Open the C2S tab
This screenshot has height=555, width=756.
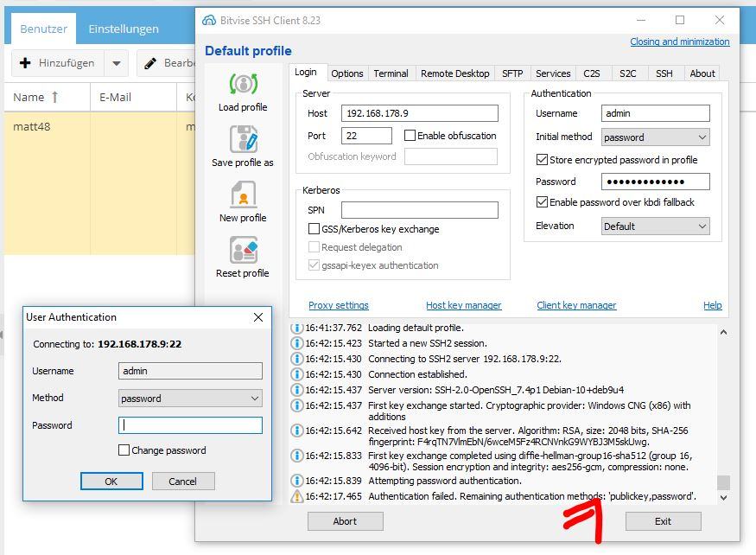pos(592,73)
